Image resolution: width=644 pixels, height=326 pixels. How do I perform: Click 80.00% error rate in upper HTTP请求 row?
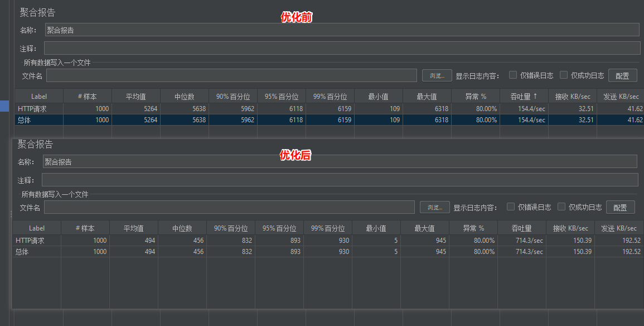[486, 108]
